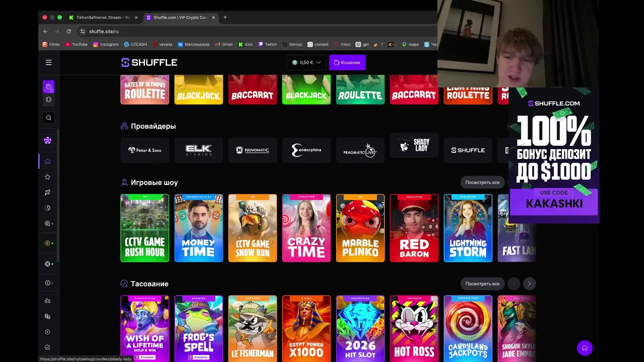
Task: Open the hamburger menu in Shuffle header
Action: [x=49, y=62]
